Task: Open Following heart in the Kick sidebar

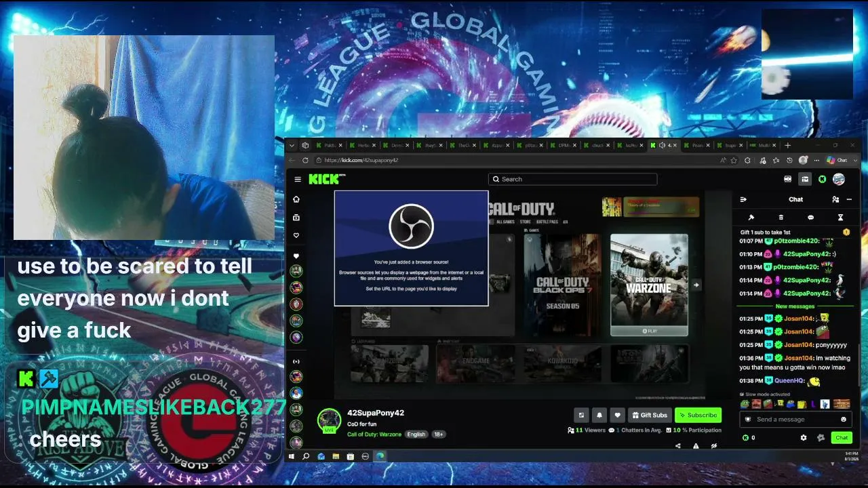Action: point(296,235)
